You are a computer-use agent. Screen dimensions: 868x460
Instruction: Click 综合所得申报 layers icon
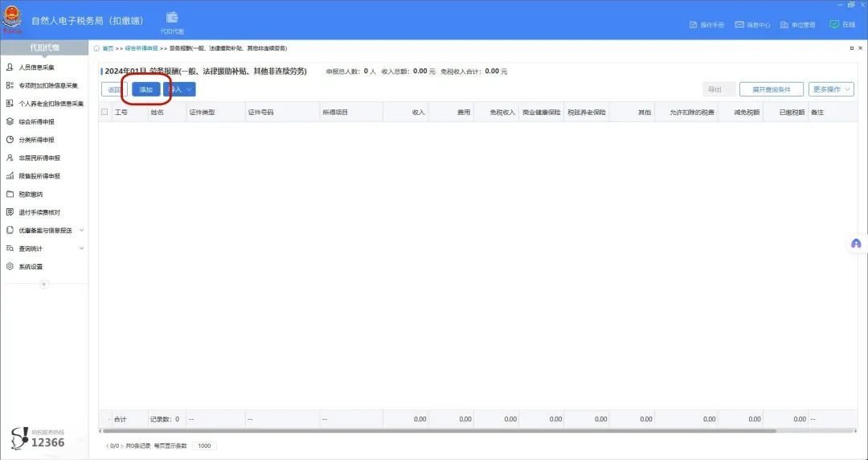pos(10,121)
